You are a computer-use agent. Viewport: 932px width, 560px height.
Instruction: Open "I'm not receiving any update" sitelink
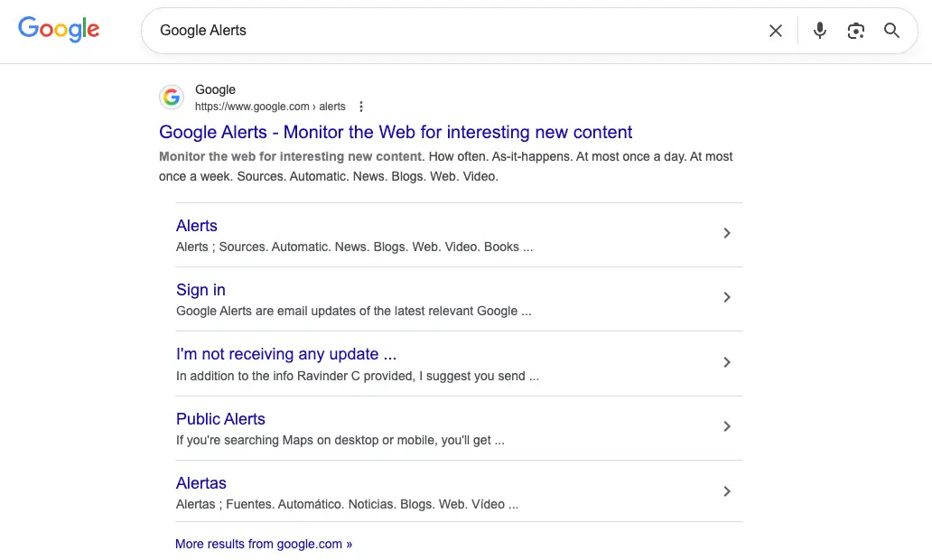286,354
